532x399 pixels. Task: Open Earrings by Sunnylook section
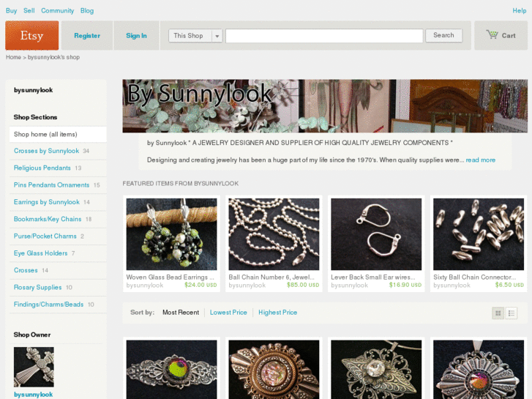(x=47, y=202)
